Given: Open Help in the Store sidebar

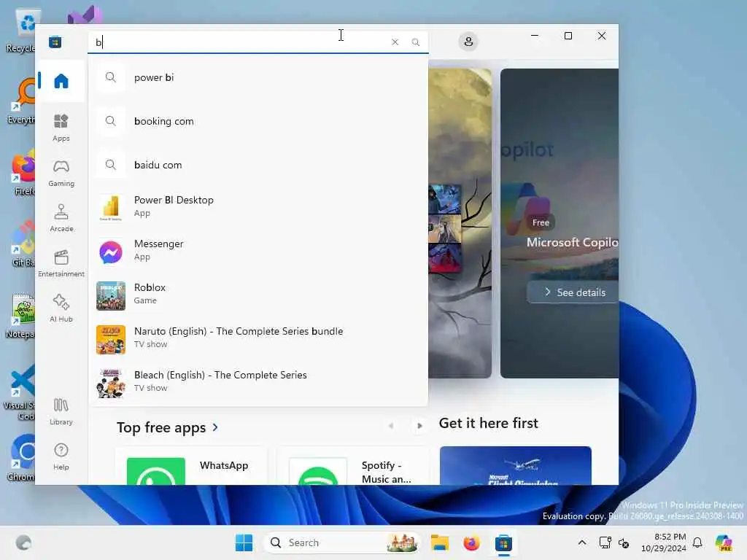Looking at the screenshot, I should click(x=61, y=456).
